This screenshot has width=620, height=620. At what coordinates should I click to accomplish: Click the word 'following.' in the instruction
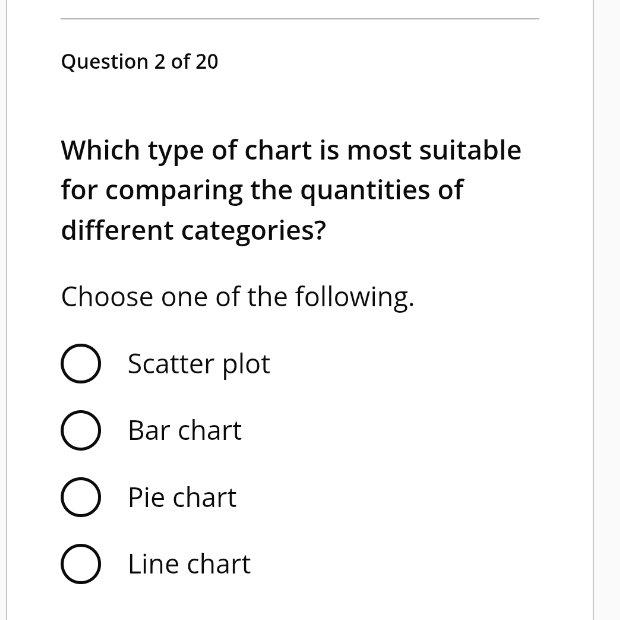click(355, 297)
